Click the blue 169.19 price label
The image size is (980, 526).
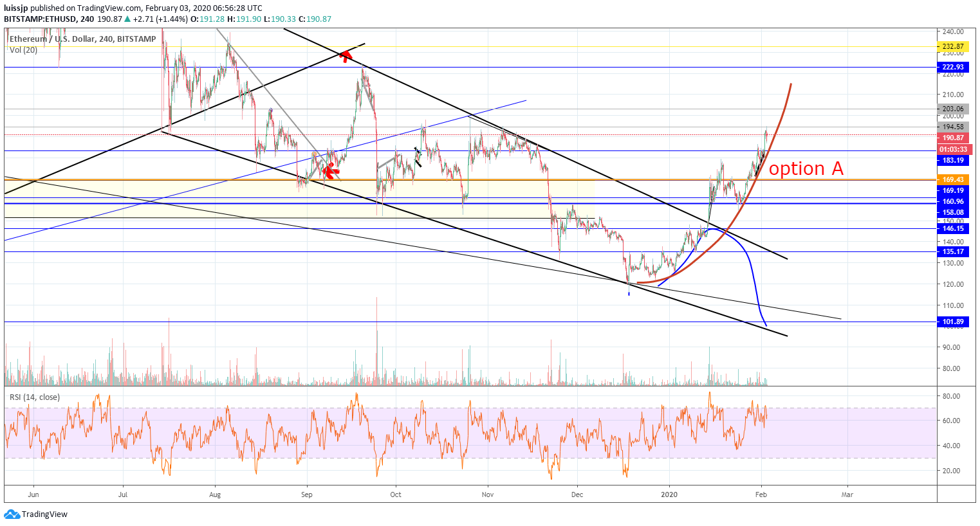coord(952,190)
